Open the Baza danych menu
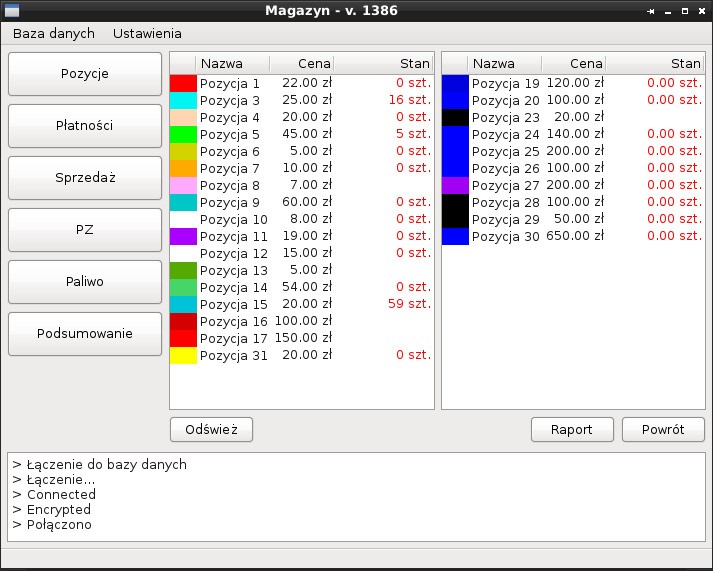Viewport: 713px width, 571px height. [x=54, y=34]
